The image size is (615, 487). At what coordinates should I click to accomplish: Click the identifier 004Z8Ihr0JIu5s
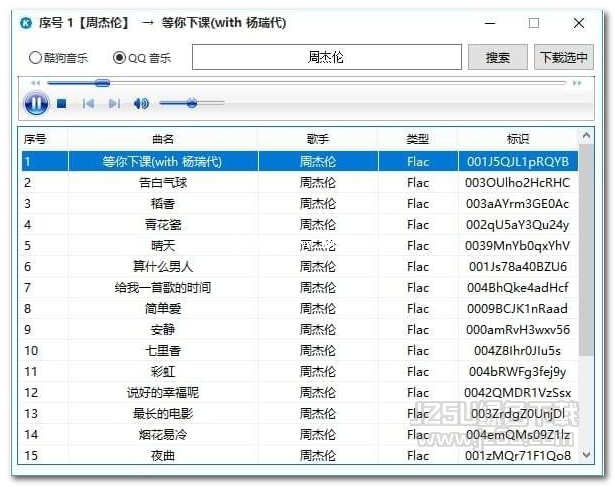pyautogui.click(x=518, y=351)
